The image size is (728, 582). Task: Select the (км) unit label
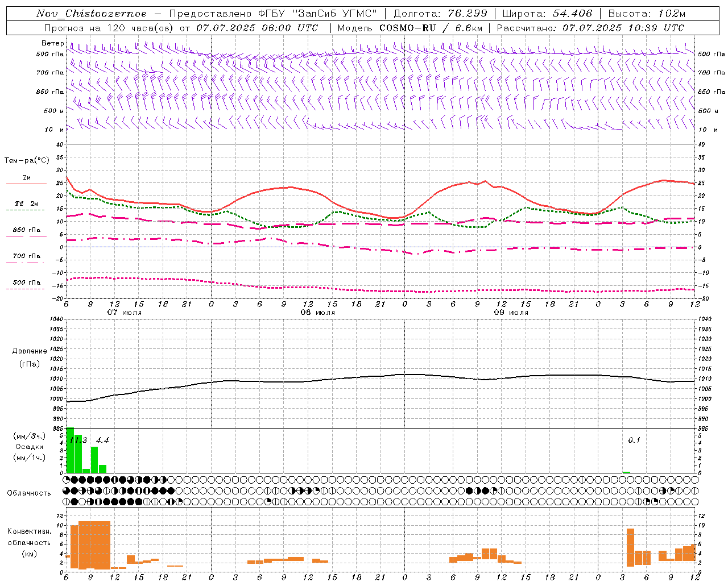(29, 553)
